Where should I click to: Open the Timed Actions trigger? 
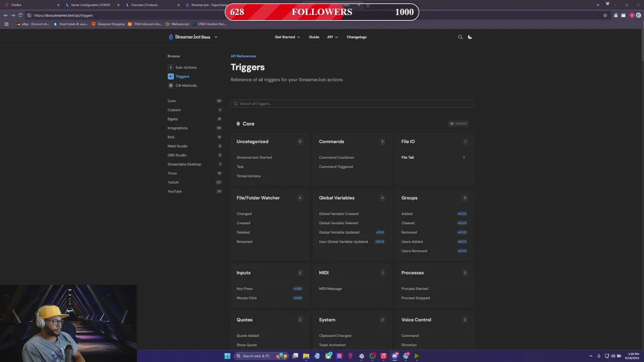click(249, 176)
